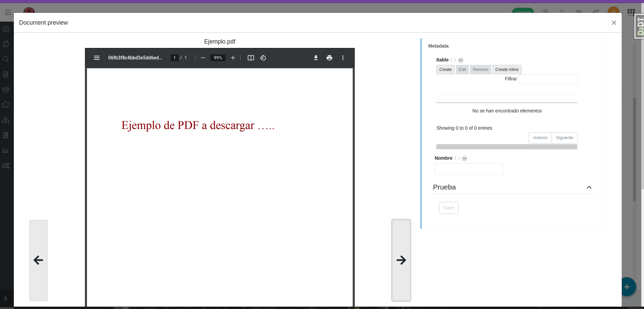Zoom in on the PDF
Image resolution: width=644 pixels, height=309 pixels.
click(233, 58)
